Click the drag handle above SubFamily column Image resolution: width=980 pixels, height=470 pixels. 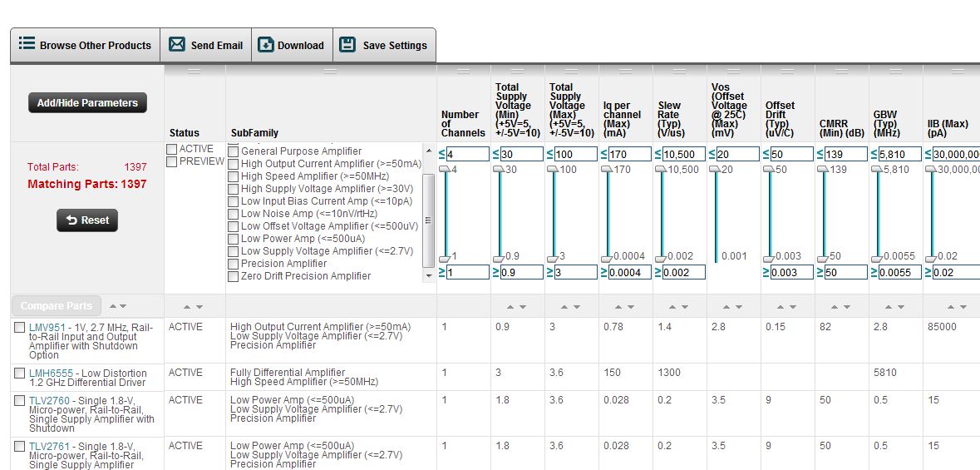coord(331,72)
